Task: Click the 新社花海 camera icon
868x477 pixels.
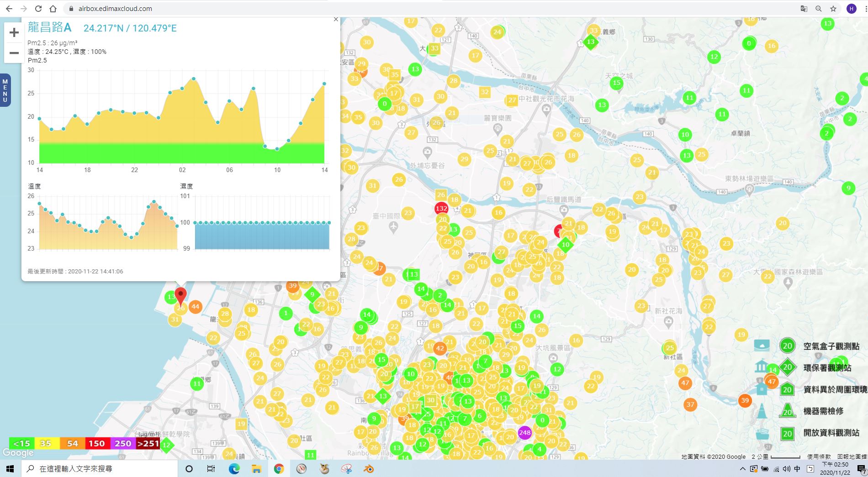Action: [x=668, y=322]
